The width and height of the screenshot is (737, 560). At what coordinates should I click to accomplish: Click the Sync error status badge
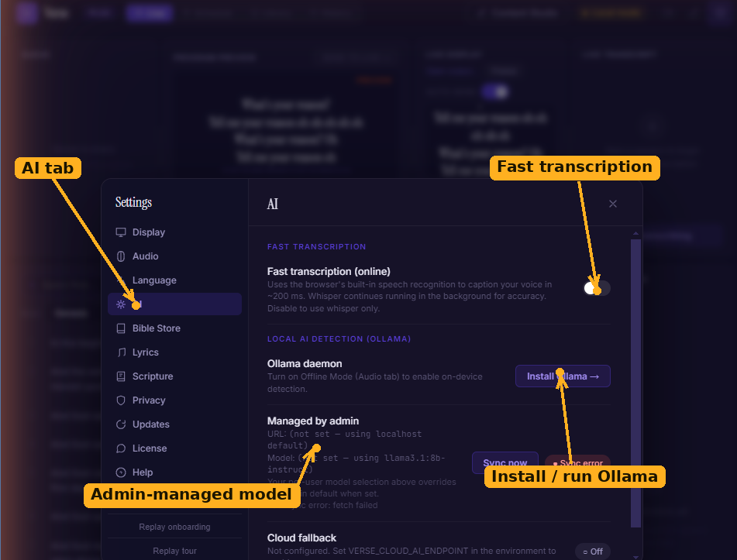(577, 462)
